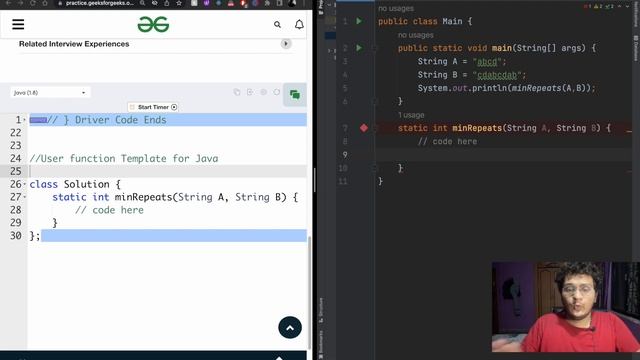Open the GeeksforGeeks search icon
The image size is (640, 360).
(278, 24)
